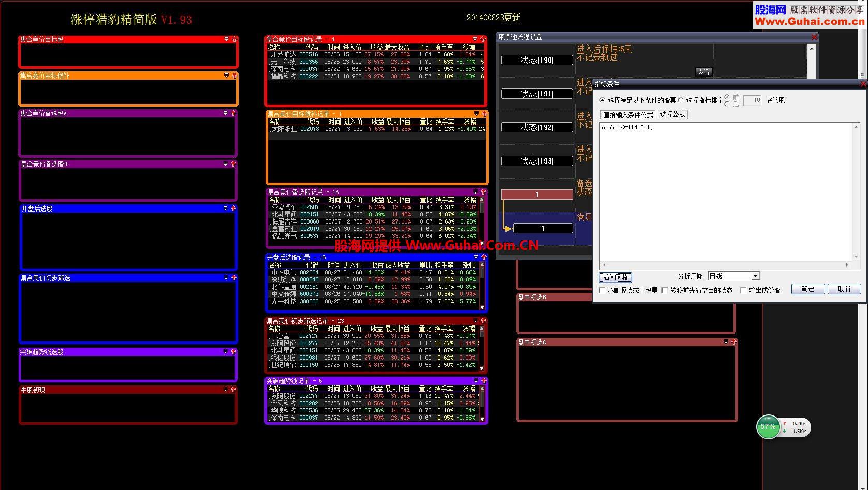
Task: Select the 江苏旷达 row
Action: 376,54
